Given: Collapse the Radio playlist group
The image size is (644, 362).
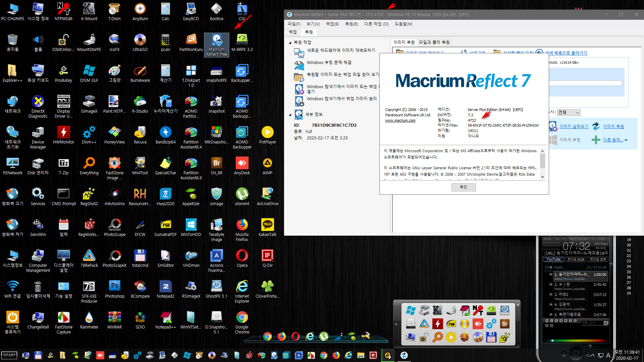Looking at the screenshot, I should point(547,267).
